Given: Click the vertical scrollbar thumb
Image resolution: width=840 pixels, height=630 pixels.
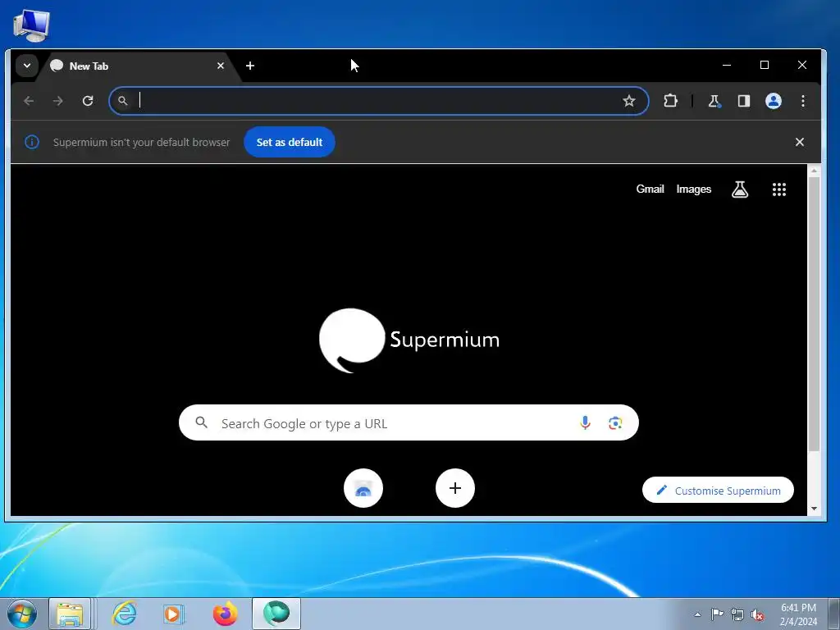Looking at the screenshot, I should 814,313.
